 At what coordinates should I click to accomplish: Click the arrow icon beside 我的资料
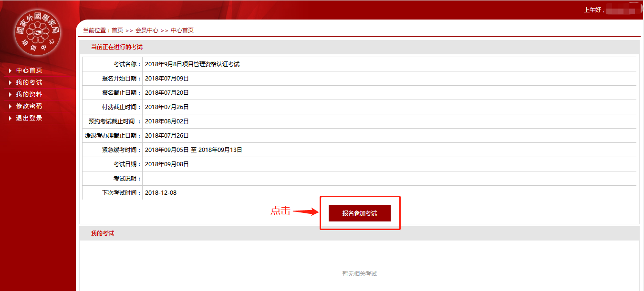[10, 94]
